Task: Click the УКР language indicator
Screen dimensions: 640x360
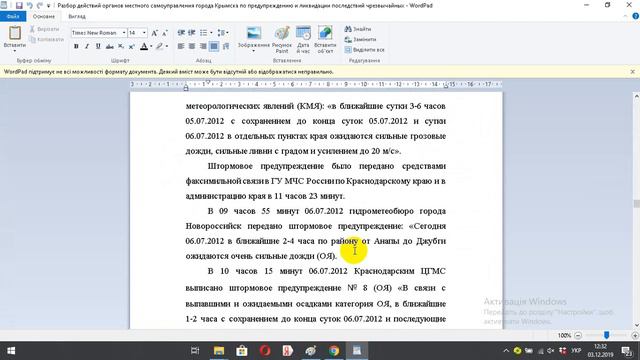Action: click(x=576, y=351)
